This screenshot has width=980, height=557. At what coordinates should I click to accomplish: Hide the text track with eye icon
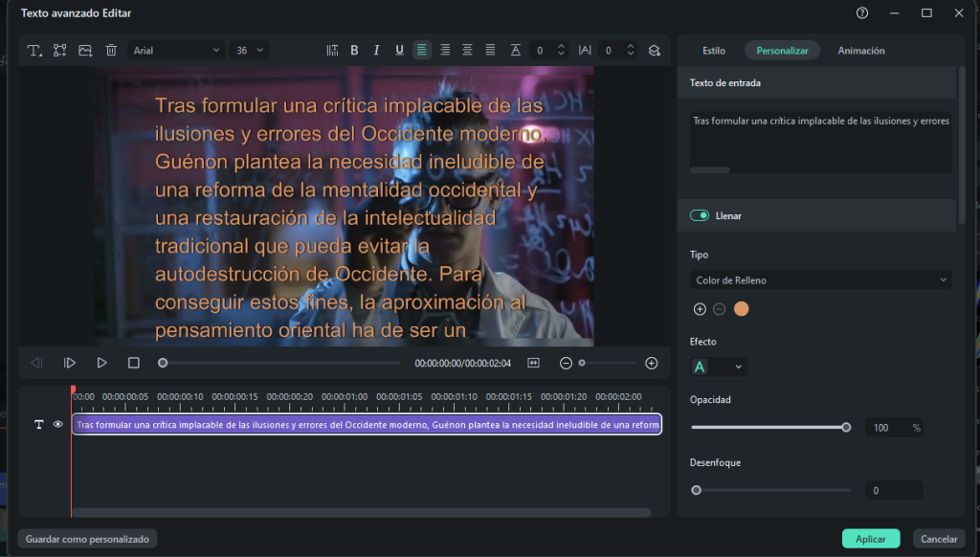click(x=57, y=425)
